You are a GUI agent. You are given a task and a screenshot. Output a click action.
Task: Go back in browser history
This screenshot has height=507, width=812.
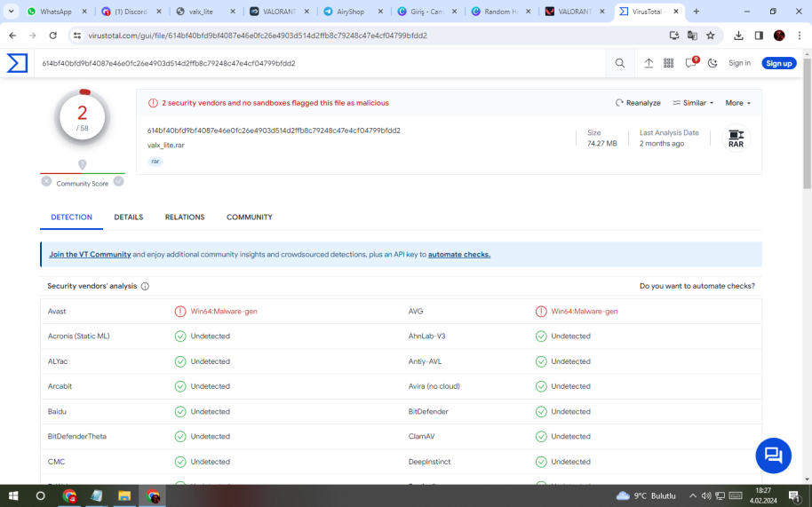tap(12, 36)
